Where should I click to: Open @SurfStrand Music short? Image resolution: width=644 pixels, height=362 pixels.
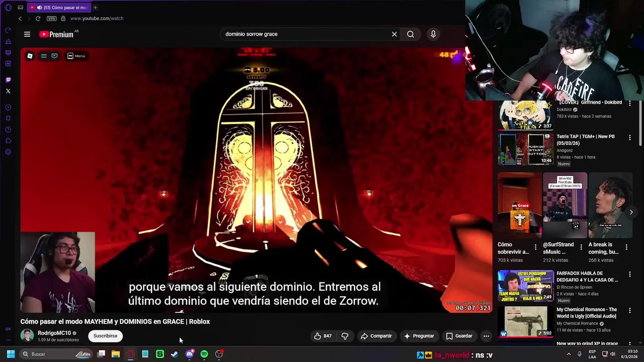coord(565,205)
